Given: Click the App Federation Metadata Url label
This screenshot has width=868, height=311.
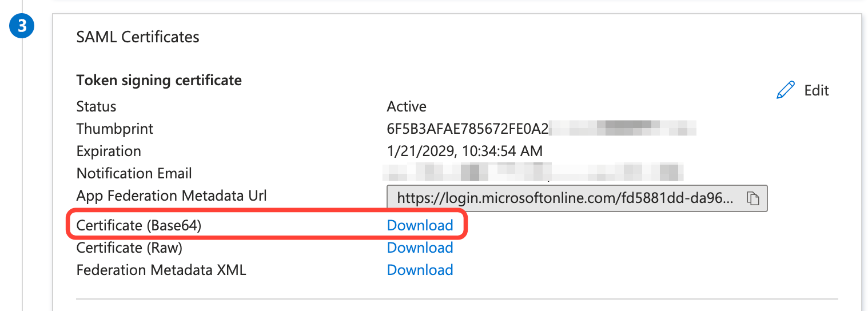Looking at the screenshot, I should (172, 196).
